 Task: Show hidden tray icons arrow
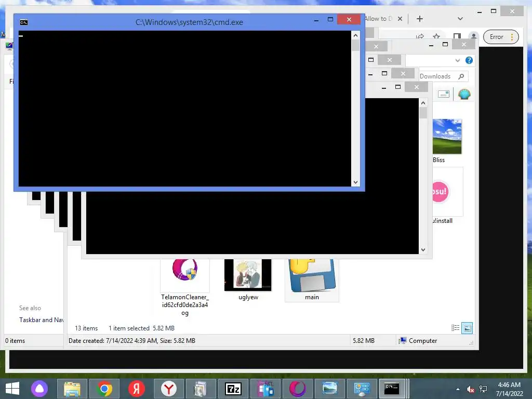click(x=458, y=389)
